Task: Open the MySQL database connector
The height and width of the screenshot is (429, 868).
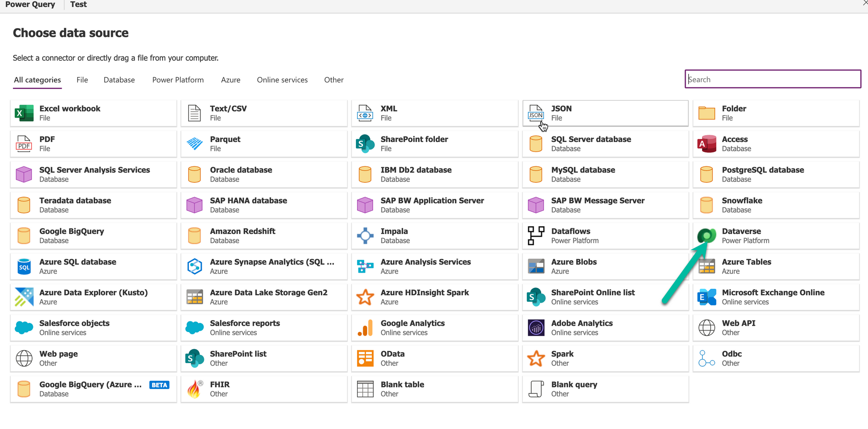Action: click(x=605, y=175)
